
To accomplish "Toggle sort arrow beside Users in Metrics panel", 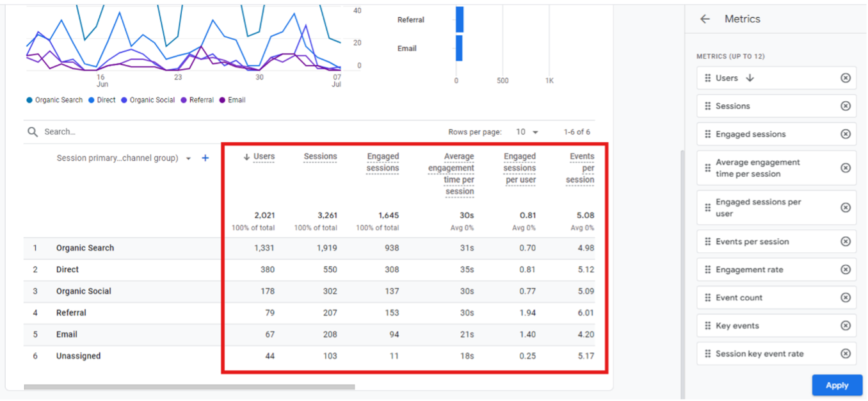I will (750, 78).
